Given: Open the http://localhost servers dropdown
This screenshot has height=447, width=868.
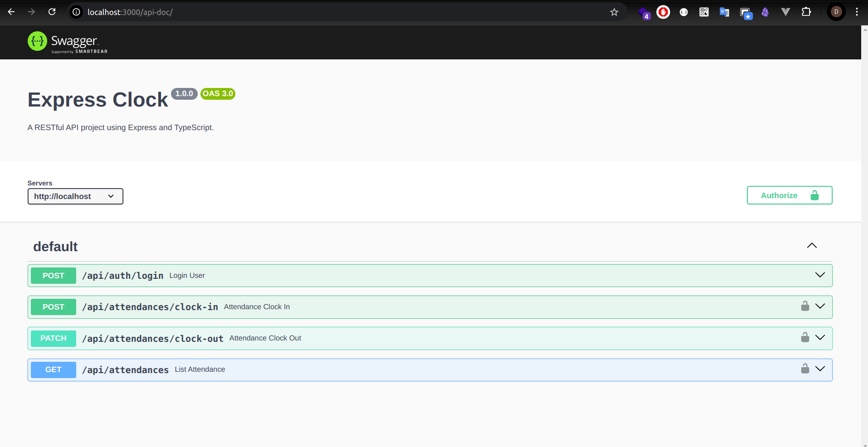Looking at the screenshot, I should click(x=75, y=196).
